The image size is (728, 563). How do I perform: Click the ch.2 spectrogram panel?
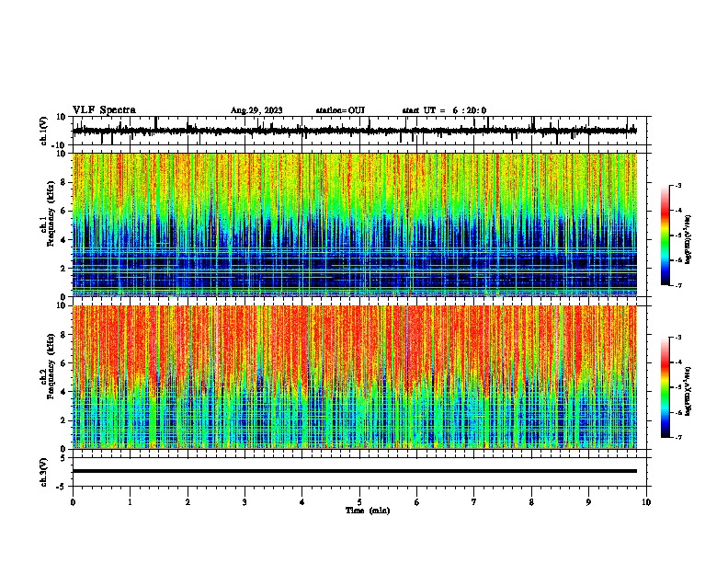355,377
